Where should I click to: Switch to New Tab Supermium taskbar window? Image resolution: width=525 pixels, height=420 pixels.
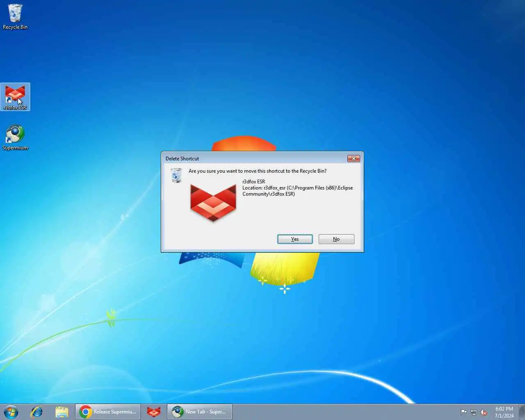point(200,412)
